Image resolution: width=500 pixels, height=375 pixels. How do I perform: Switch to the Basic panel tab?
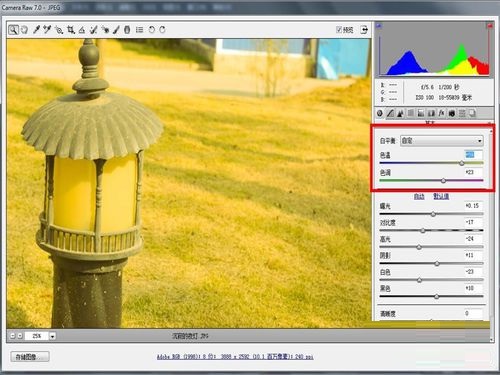coord(380,113)
